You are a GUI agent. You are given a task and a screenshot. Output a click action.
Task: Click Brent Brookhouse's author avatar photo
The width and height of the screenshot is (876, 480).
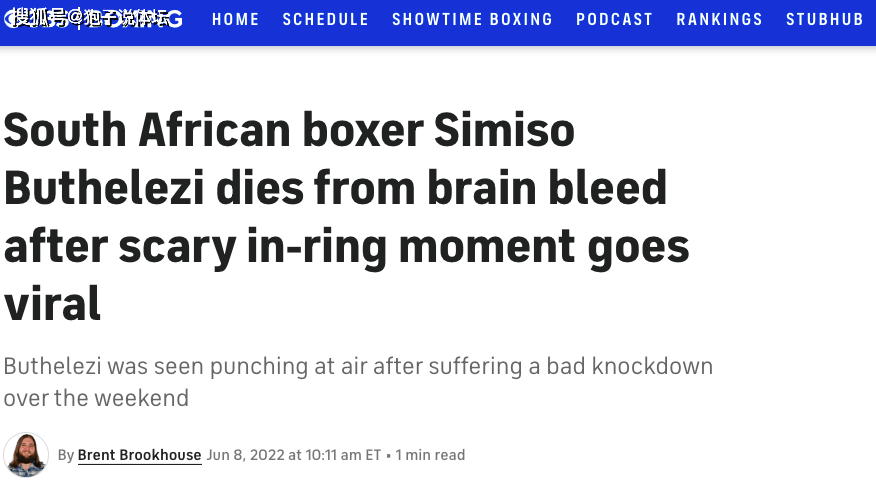coord(26,454)
